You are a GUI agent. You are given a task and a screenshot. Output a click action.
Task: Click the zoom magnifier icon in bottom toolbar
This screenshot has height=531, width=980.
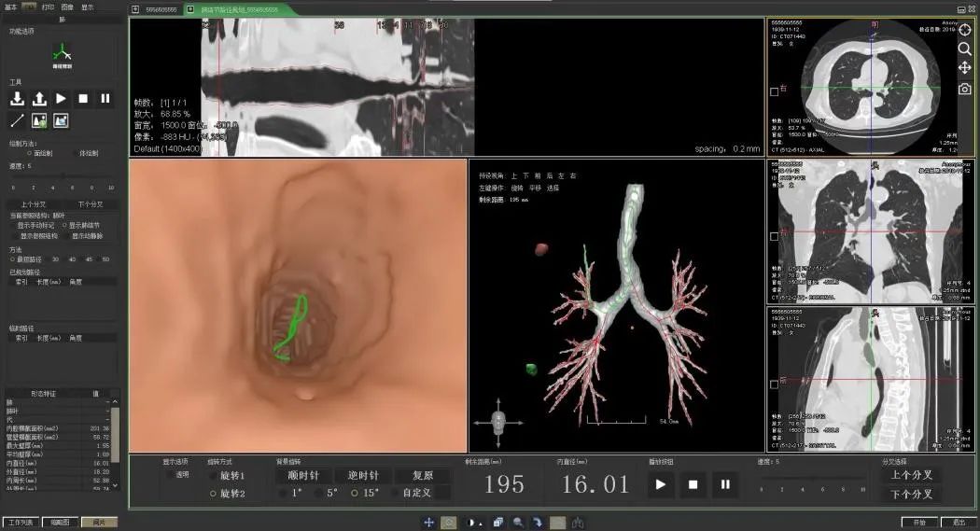point(518,523)
